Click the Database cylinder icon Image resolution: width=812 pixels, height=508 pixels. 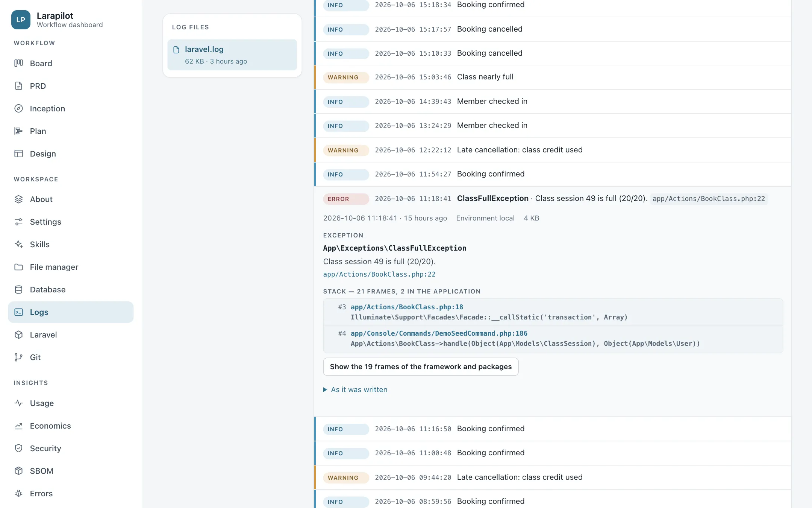point(18,289)
